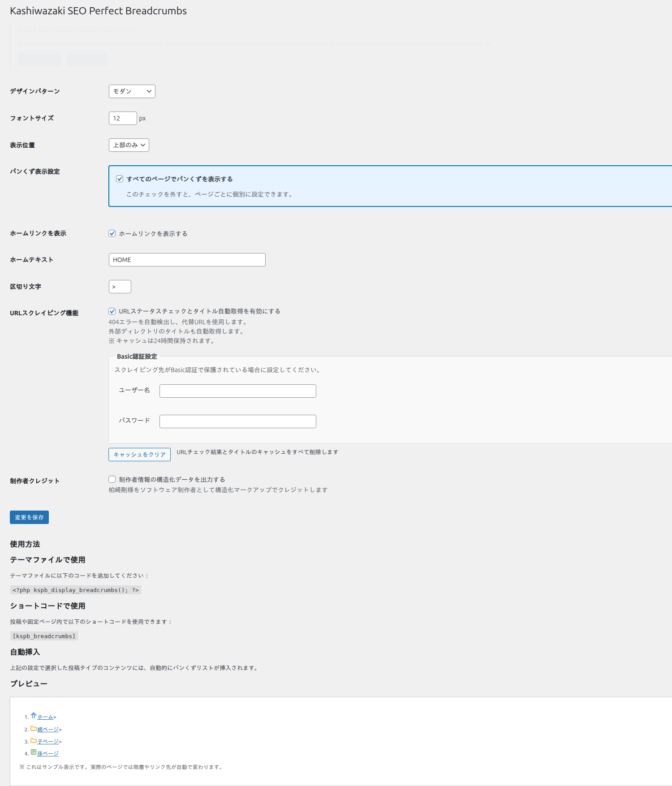This screenshot has height=786, width=672.
Task: Click the キャッシュをクリア button
Action: click(x=139, y=455)
